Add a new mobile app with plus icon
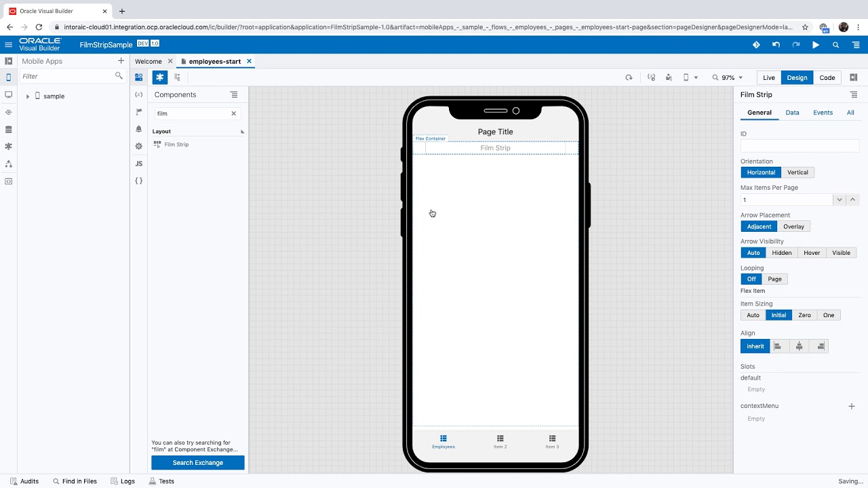Viewport: 868px width, 488px height. coord(121,61)
